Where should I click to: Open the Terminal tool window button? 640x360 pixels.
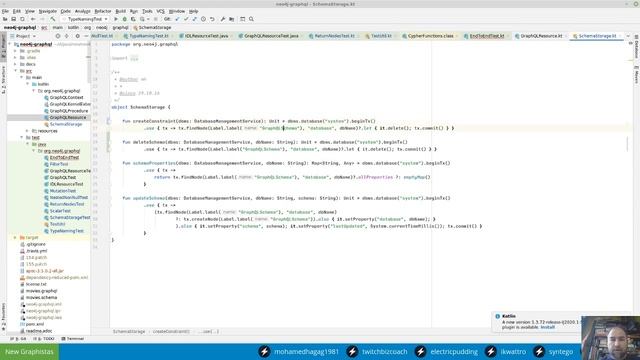(x=73, y=339)
